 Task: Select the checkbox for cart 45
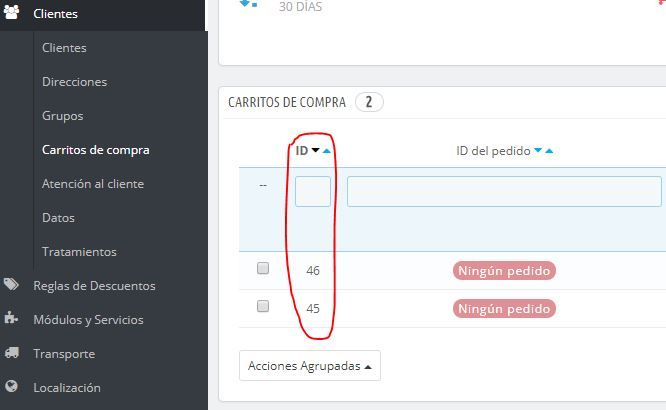(263, 306)
